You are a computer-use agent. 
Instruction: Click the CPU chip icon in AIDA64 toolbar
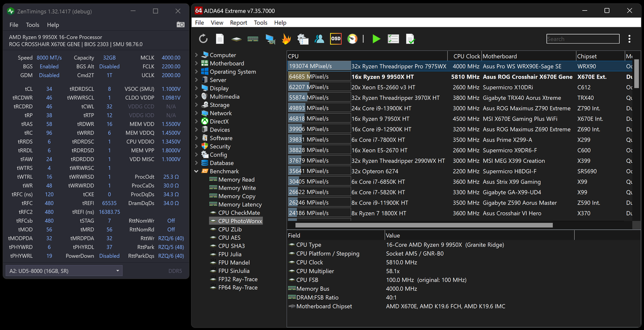(x=236, y=39)
